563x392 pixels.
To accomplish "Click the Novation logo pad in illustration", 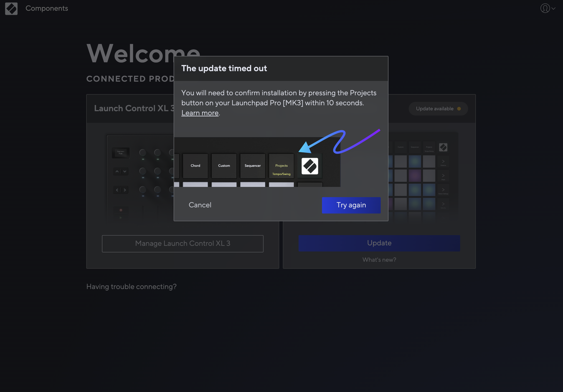I will pos(309,166).
